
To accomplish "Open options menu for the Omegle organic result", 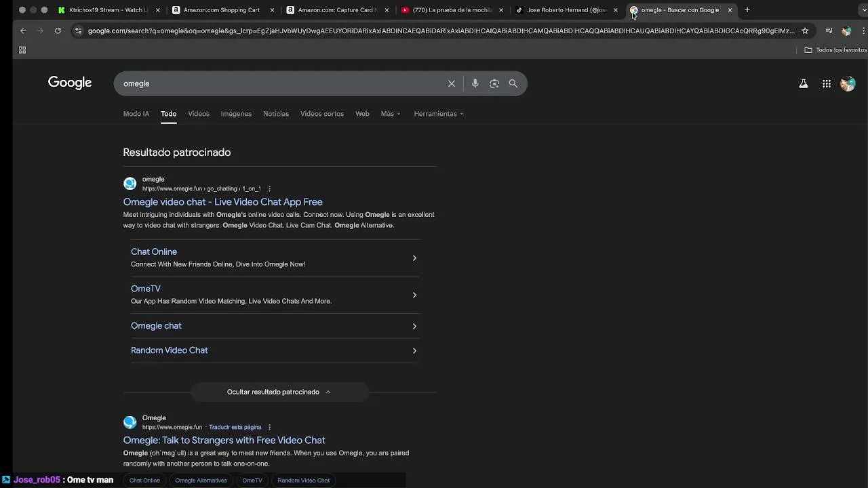I will (269, 428).
